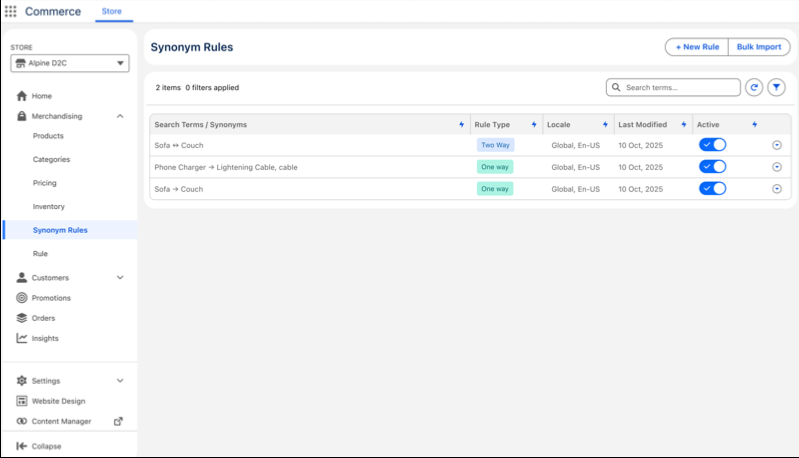This screenshot has width=799, height=458.
Task: Open Pricing in Merchandising menu
Action: coord(45,183)
